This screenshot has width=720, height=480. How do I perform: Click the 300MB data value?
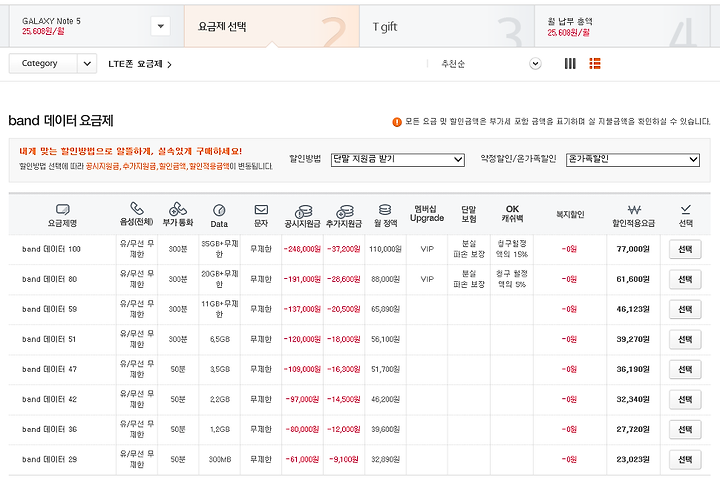click(x=219, y=459)
